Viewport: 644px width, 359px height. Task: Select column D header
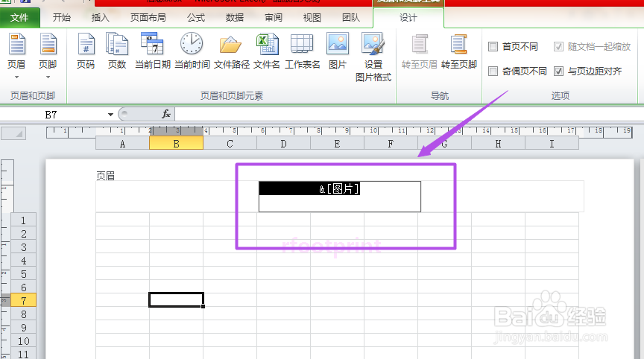tap(283, 144)
